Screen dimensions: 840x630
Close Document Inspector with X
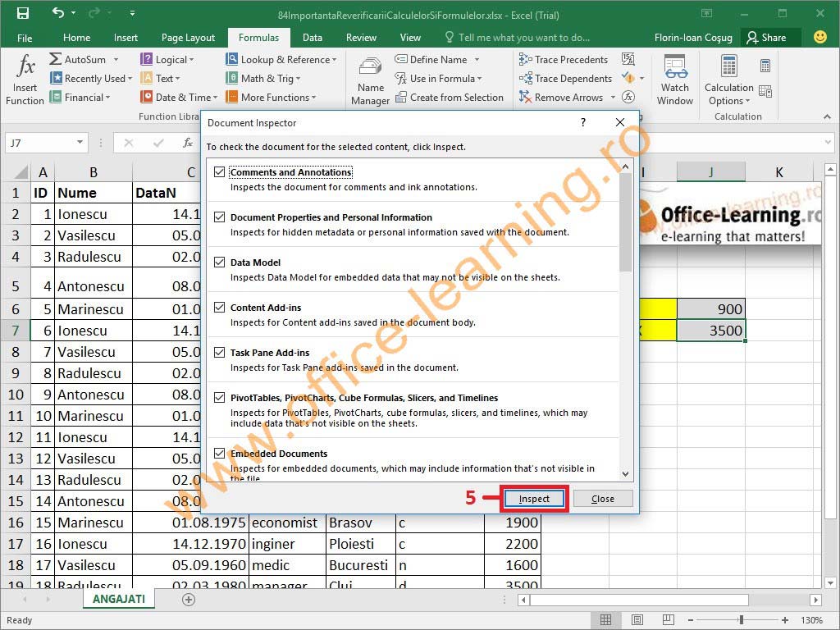coord(620,122)
